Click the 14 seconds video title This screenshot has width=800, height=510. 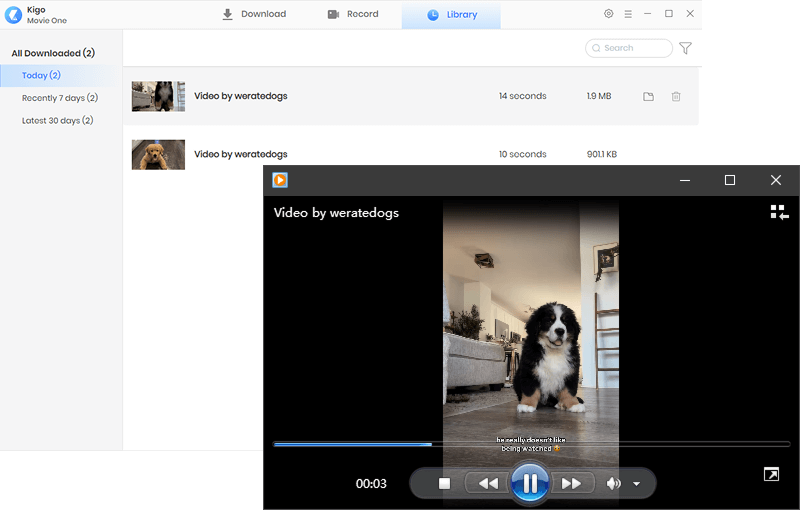tap(241, 96)
